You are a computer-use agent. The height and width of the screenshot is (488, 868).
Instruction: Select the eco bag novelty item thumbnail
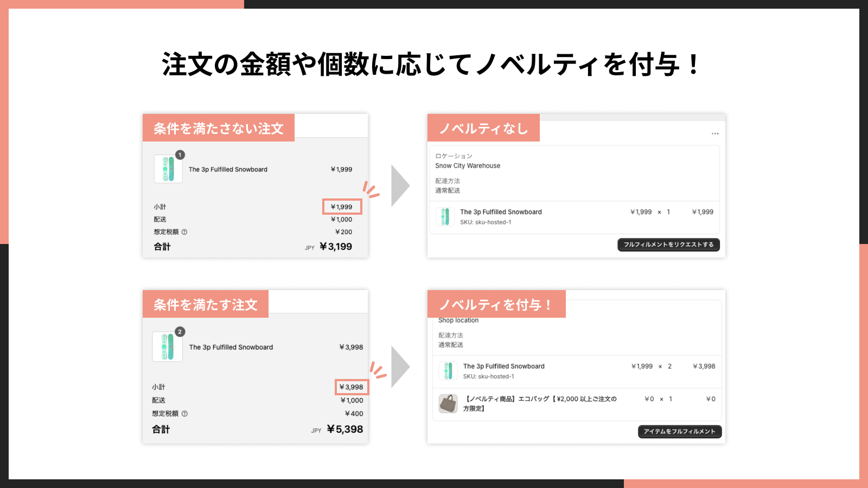[x=448, y=403]
